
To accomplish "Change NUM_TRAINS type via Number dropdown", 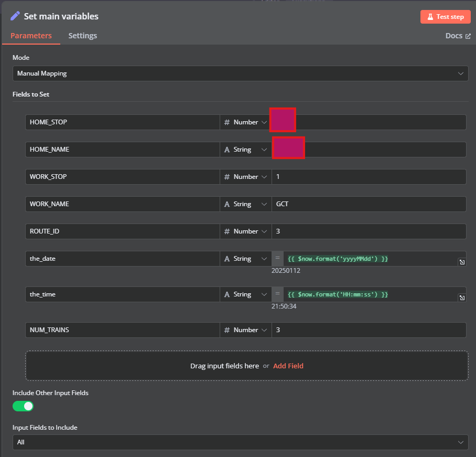I will pyautogui.click(x=246, y=330).
